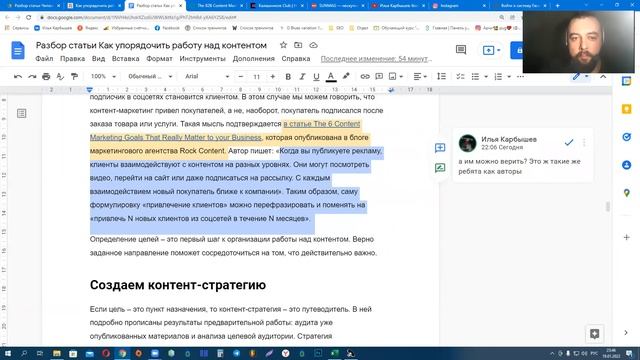Open the Вид menu
The height and width of the screenshot is (360, 640).
[x=98, y=59]
